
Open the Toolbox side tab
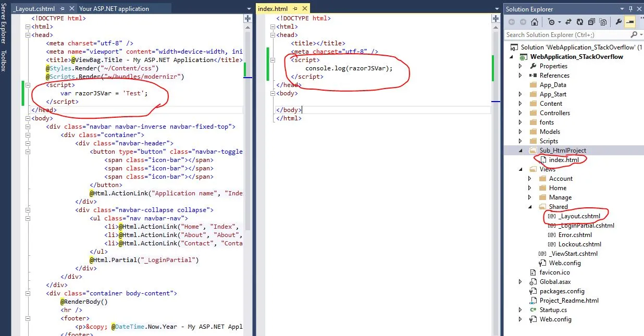point(4,60)
